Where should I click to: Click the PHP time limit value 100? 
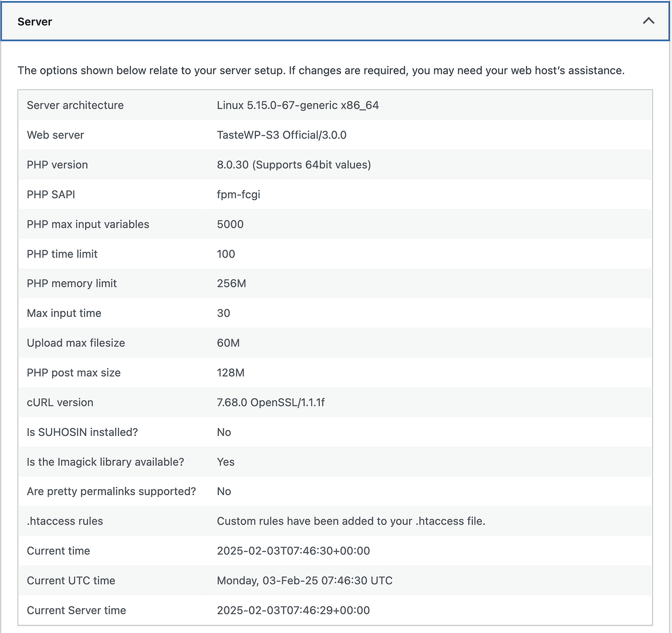(225, 253)
